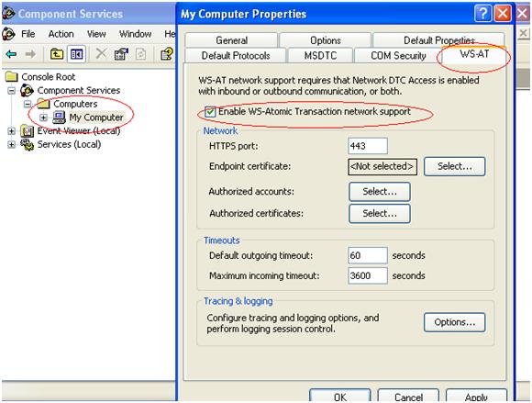Click Select button for Authorized certificates
Image resolution: width=532 pixels, height=403 pixels.
tap(380, 214)
